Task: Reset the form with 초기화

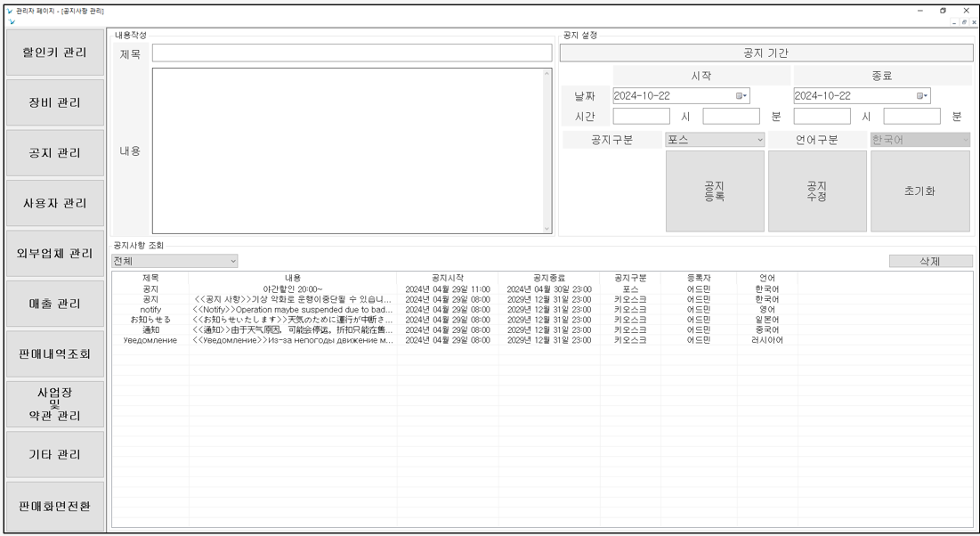Action: click(919, 191)
